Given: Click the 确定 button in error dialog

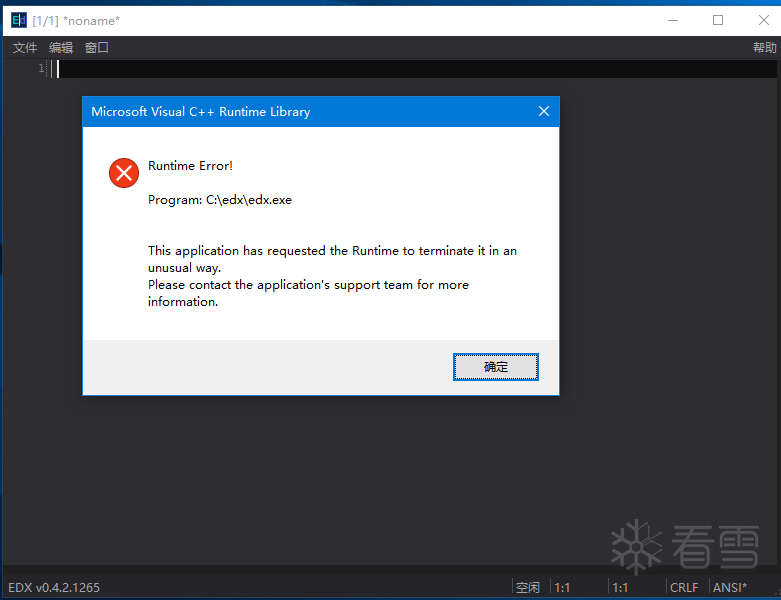Looking at the screenshot, I should click(x=496, y=367).
